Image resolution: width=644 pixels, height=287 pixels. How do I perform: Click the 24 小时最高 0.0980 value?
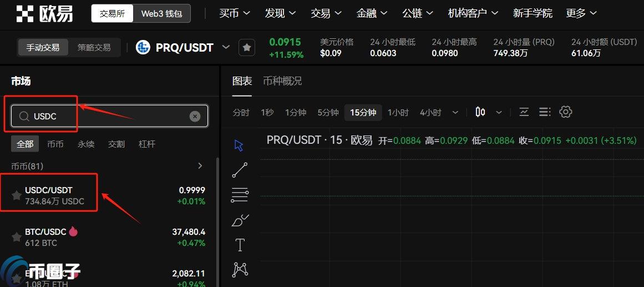(445, 53)
